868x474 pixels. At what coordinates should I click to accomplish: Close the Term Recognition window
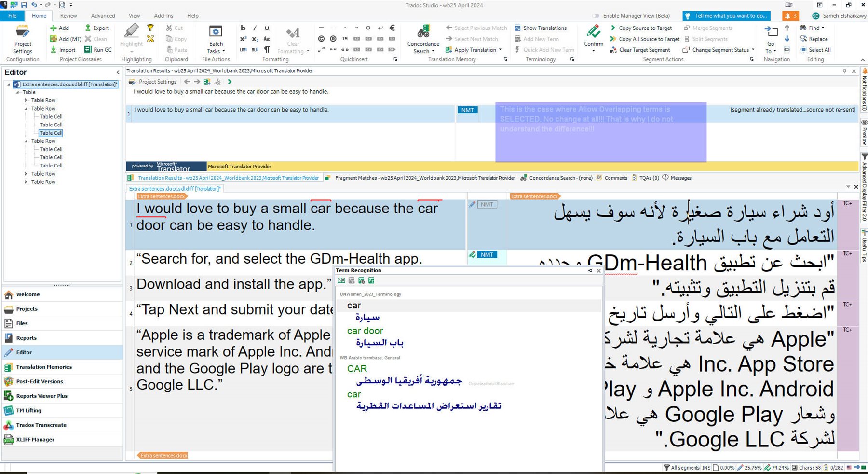click(x=598, y=271)
